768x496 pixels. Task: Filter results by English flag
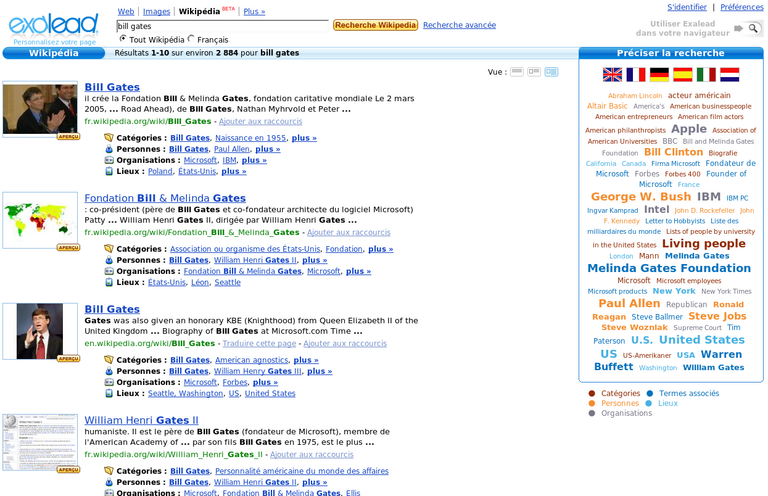point(612,75)
